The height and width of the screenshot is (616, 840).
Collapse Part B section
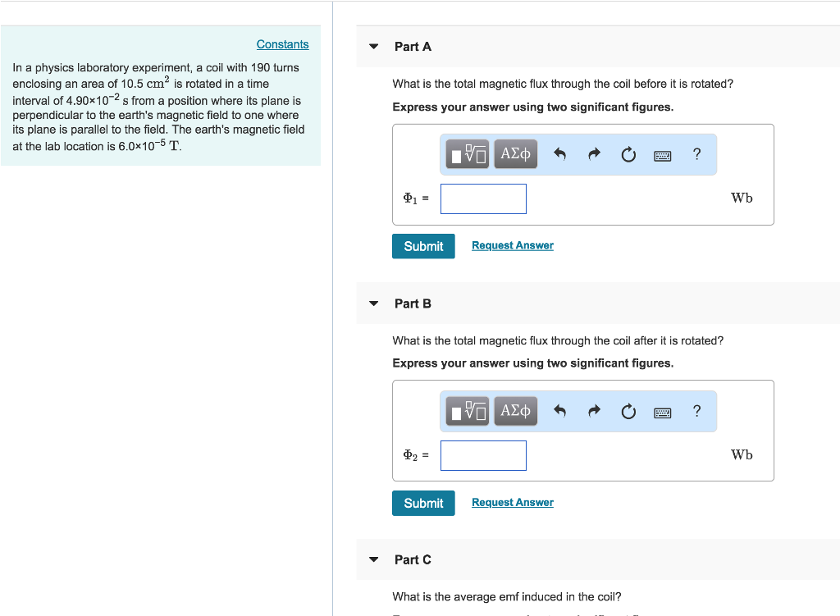click(373, 303)
